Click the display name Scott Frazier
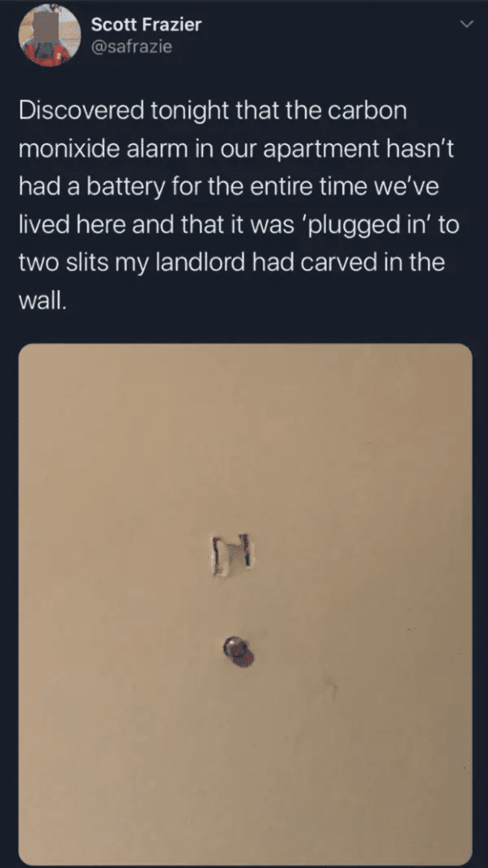This screenshot has width=488, height=868. pyautogui.click(x=146, y=25)
